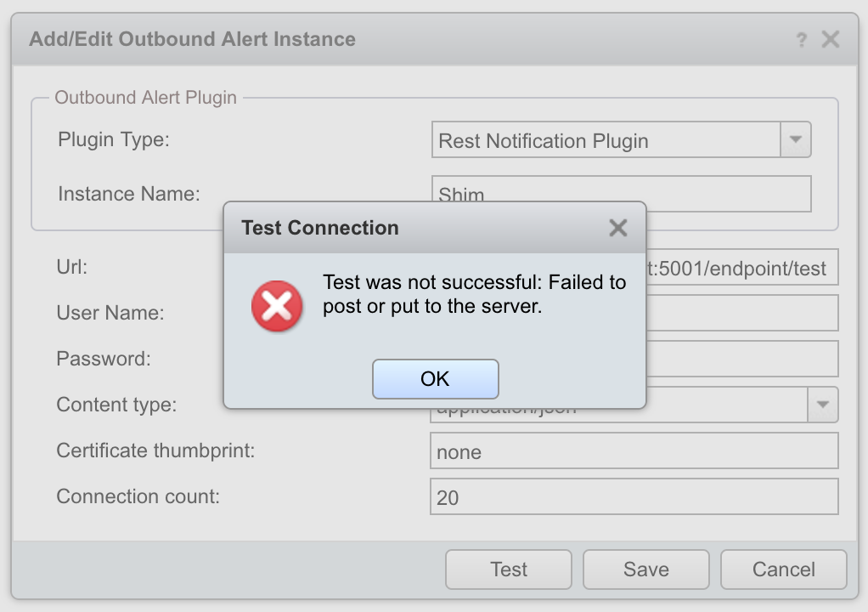Click the Add/Edit Outbound Alert Instance title
The width and height of the screenshot is (868, 612).
point(193,39)
